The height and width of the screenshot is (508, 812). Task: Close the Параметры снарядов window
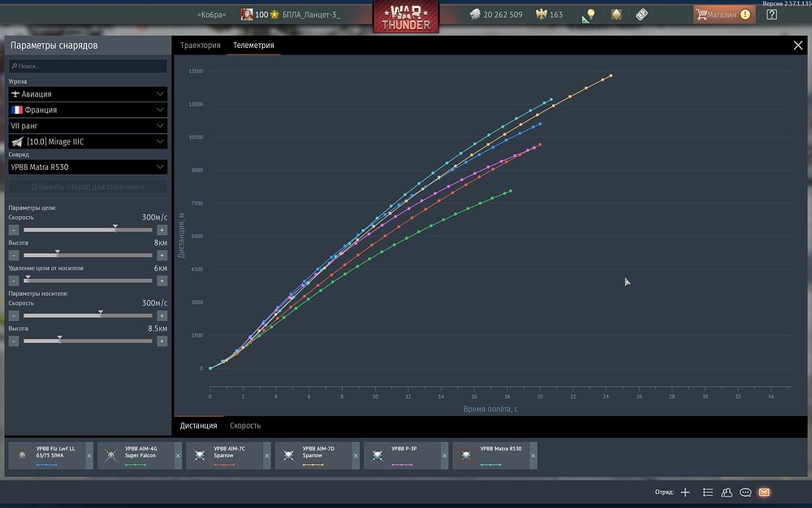click(798, 45)
